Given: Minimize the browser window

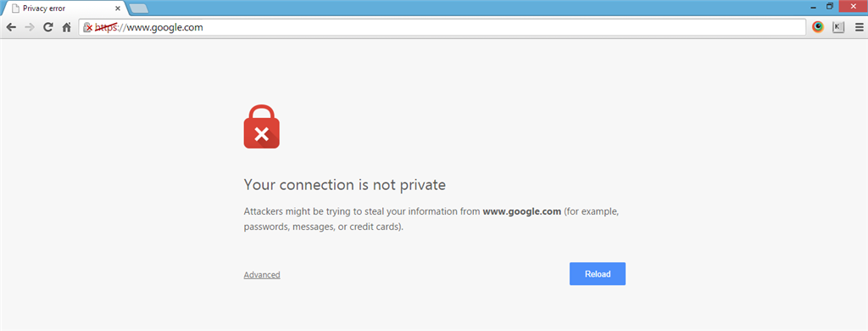Looking at the screenshot, I should [x=813, y=7].
